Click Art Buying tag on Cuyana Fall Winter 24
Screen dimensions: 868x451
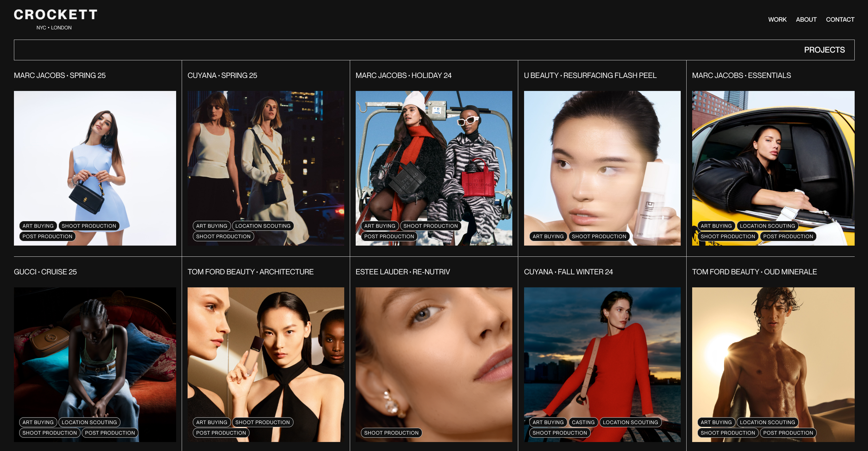click(548, 422)
